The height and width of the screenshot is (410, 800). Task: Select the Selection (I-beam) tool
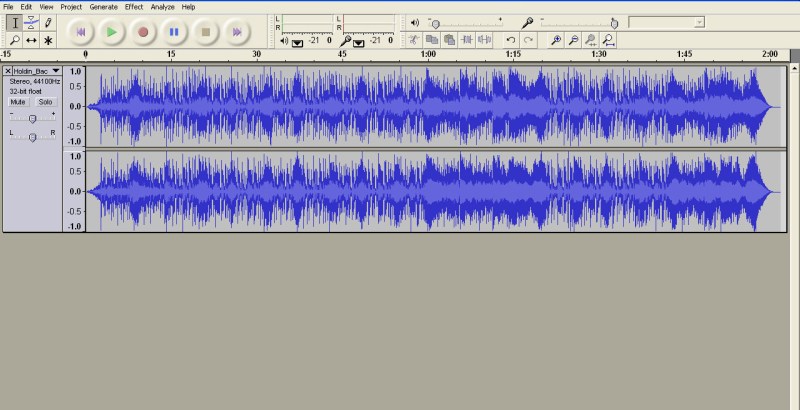pos(15,23)
